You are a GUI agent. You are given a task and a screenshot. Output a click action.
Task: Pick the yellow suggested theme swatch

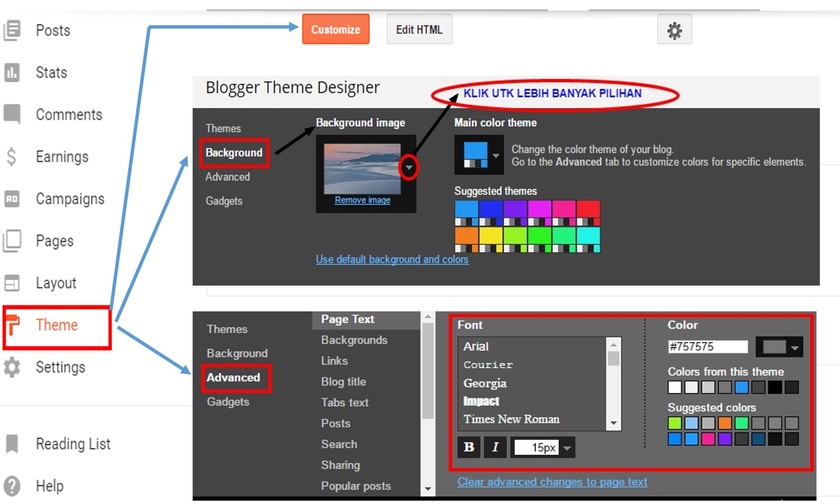coord(491,240)
